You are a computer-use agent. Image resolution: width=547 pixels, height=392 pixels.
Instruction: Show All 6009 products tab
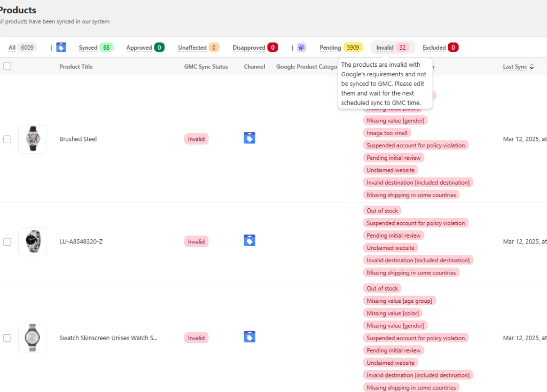coord(22,48)
